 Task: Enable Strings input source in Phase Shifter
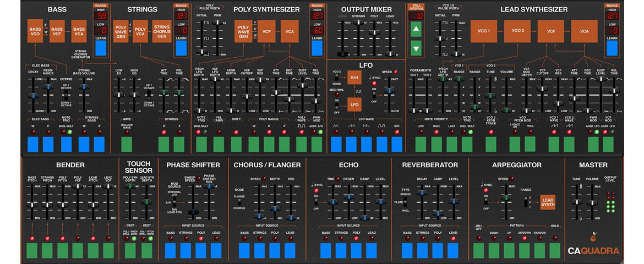tap(185, 250)
